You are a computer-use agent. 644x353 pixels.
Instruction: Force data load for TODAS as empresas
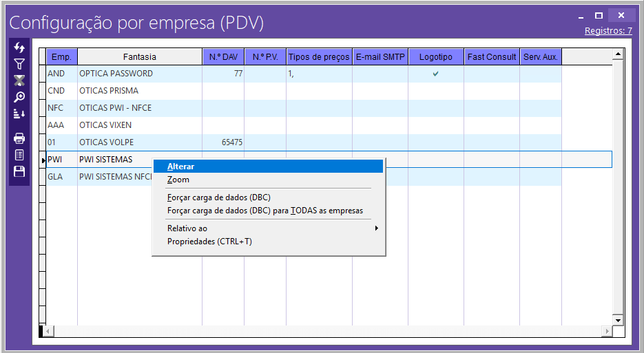click(264, 211)
